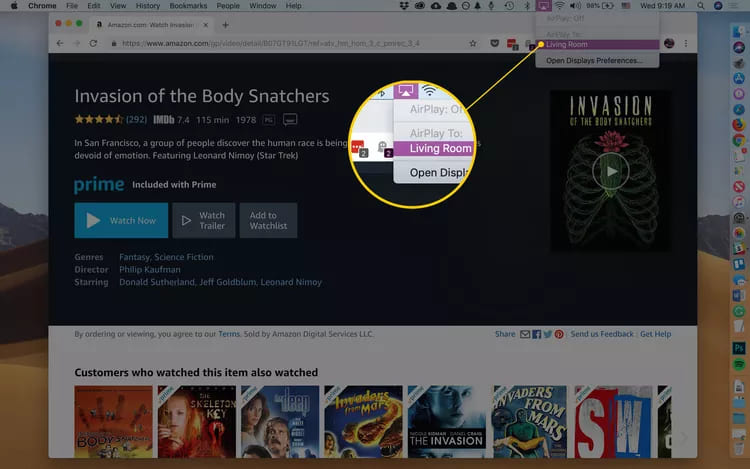Image resolution: width=750 pixels, height=469 pixels.
Task: Open the Time Machine menu bar icon
Action: (x=509, y=6)
